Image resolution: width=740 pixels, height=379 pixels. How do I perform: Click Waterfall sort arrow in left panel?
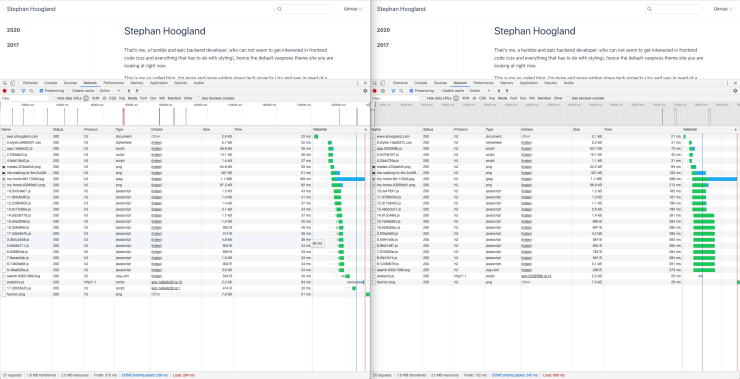tap(365, 129)
